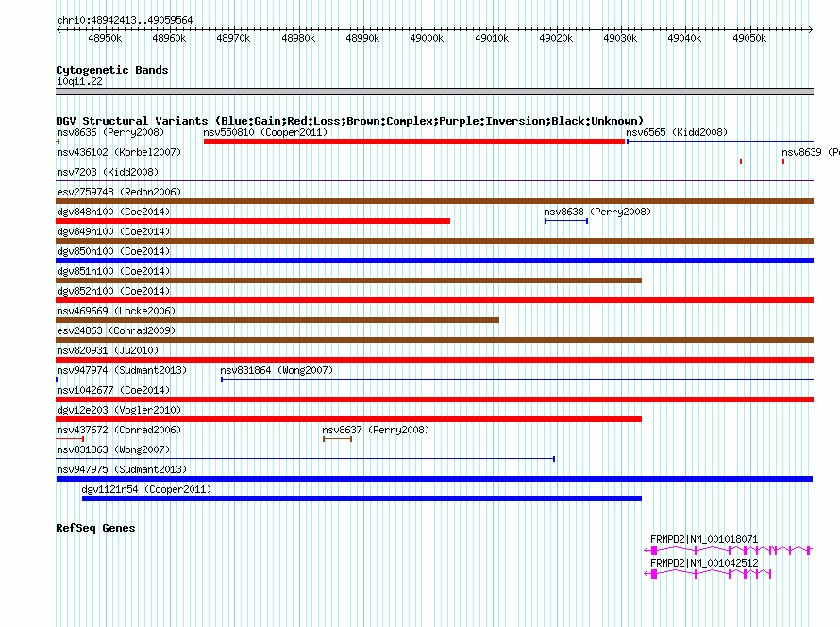The width and height of the screenshot is (840, 627).
Task: Select the thin blue nsv831863 gain line
Action: (306, 459)
